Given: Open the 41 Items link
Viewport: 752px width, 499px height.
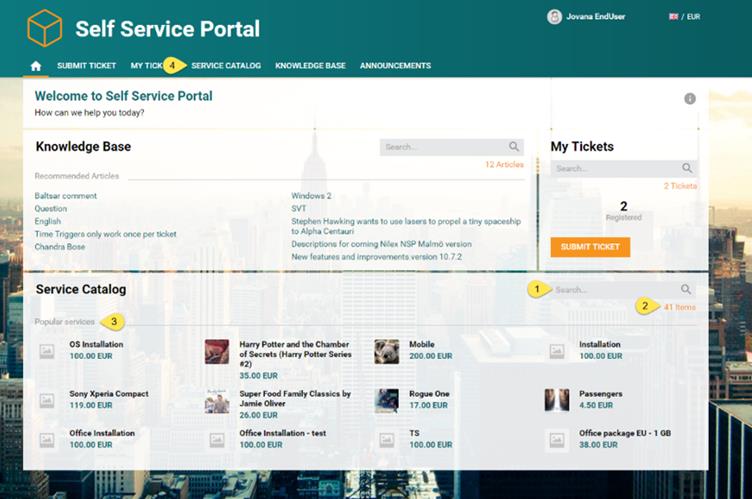Looking at the screenshot, I should click(679, 307).
